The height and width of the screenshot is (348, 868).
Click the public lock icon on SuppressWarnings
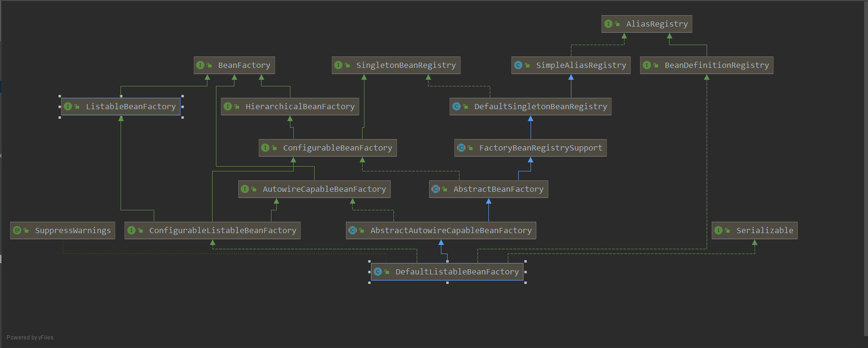[26, 230]
